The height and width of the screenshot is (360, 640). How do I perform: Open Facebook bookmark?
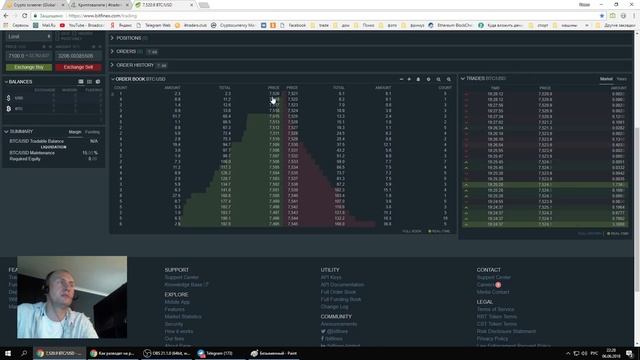tap(293, 25)
